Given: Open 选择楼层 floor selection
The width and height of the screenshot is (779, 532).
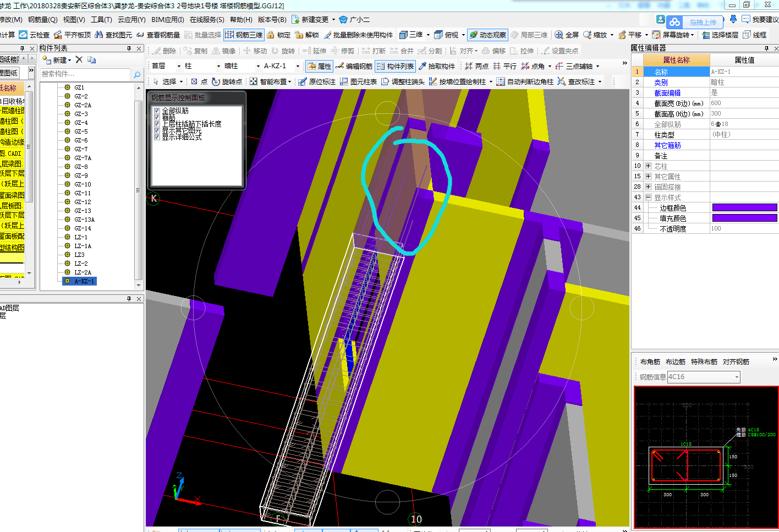Looking at the screenshot, I should coord(720,35).
